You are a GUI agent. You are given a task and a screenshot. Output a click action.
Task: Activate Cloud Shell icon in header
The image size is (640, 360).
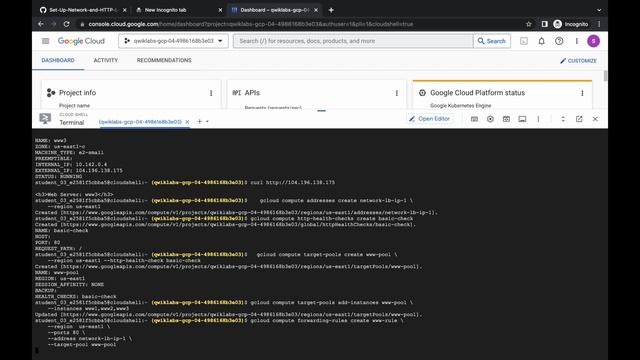coord(524,41)
